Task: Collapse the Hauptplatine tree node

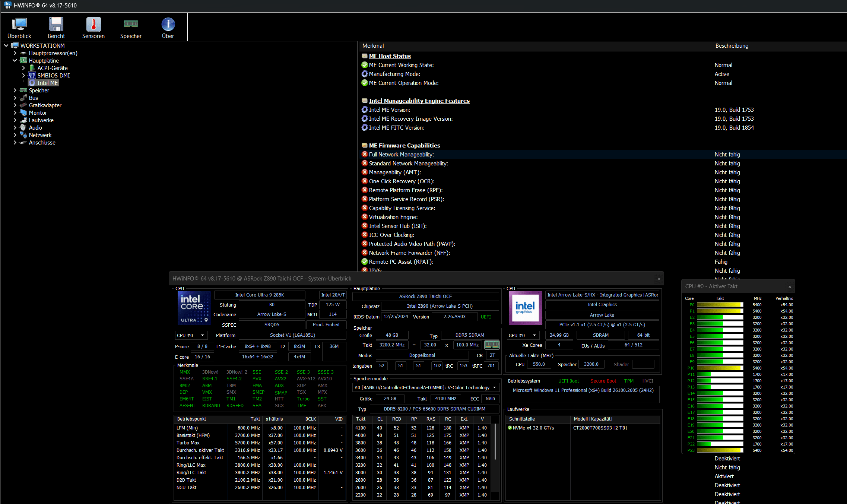Action: click(15, 60)
